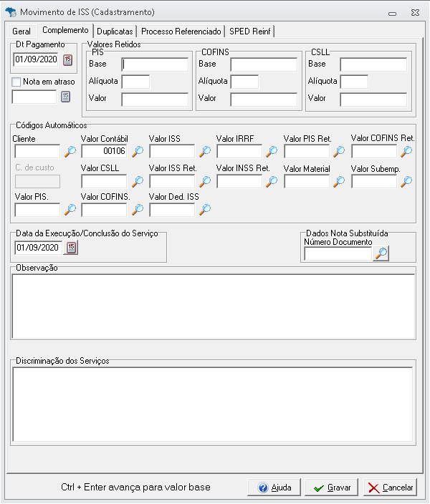Open lookup for Valor PIS. code

click(70, 210)
